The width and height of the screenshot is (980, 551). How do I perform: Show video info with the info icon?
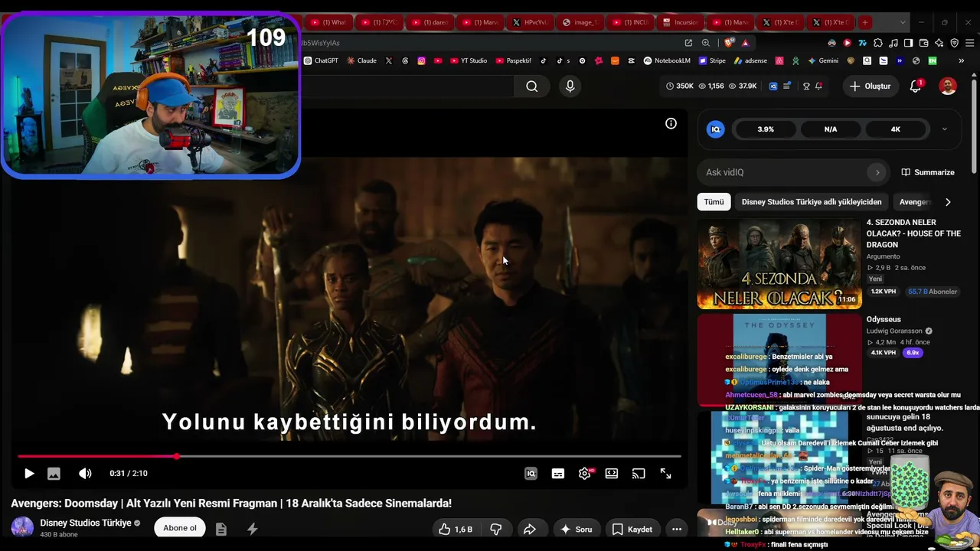coord(671,123)
